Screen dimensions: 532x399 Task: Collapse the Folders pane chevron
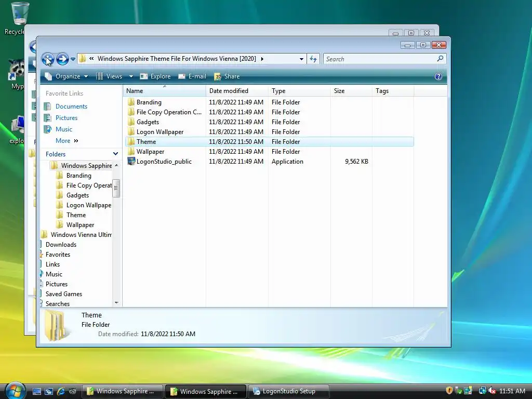tap(115, 154)
